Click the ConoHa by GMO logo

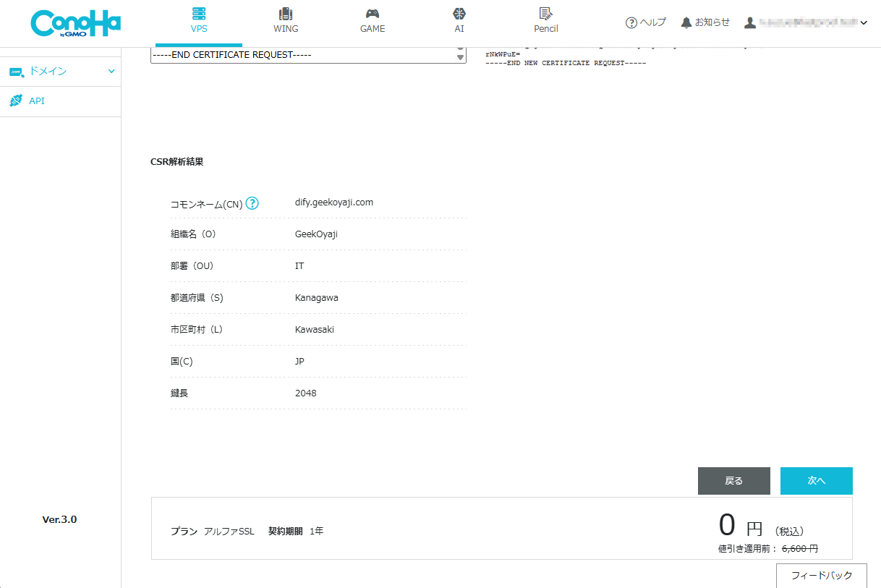point(76,23)
